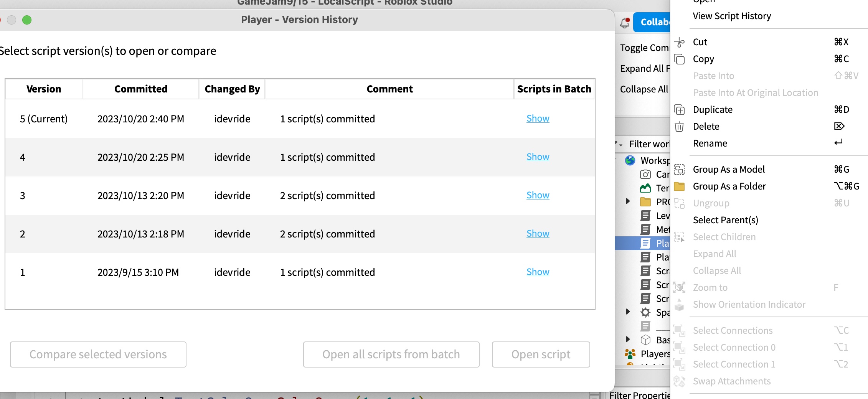This screenshot has height=399, width=868.
Task: Choose Rename from the context menu
Action: (x=710, y=143)
